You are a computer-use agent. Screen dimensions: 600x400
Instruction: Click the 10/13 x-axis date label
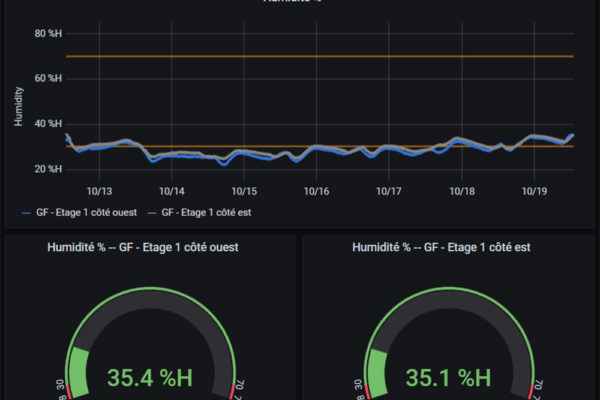point(99,191)
